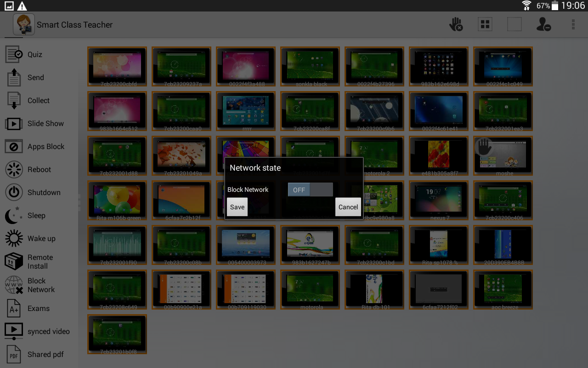588x368 pixels.
Task: Select device thumbnail 7cb23200ca8f
Action: tap(310, 111)
